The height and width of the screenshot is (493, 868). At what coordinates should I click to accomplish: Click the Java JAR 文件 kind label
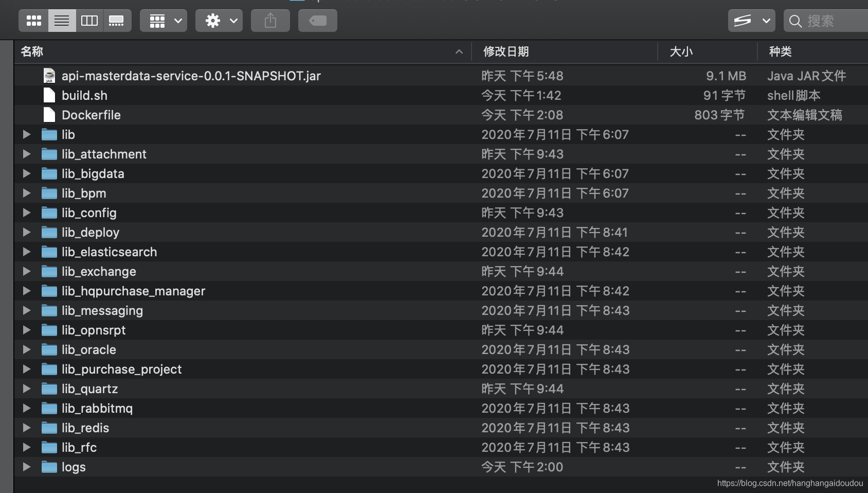click(806, 76)
